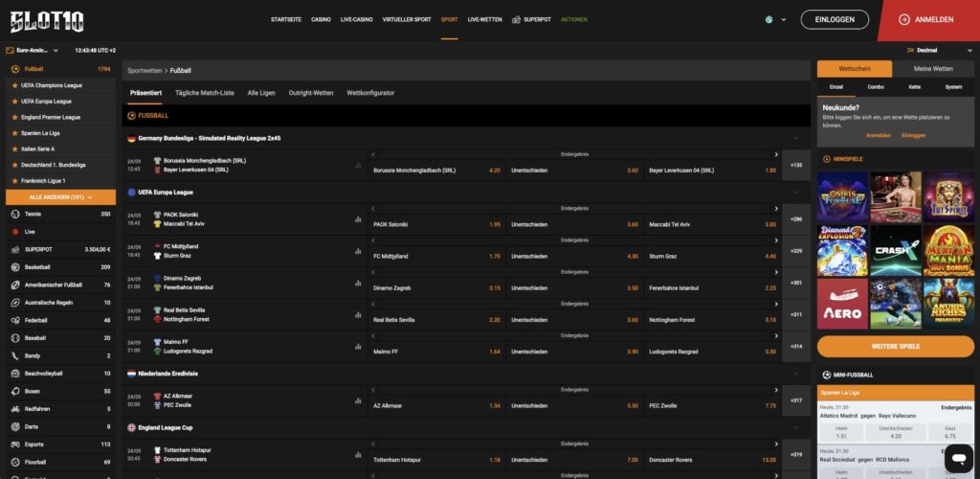Click the SLOT10 logo
The image size is (980, 479).
pos(47,21)
